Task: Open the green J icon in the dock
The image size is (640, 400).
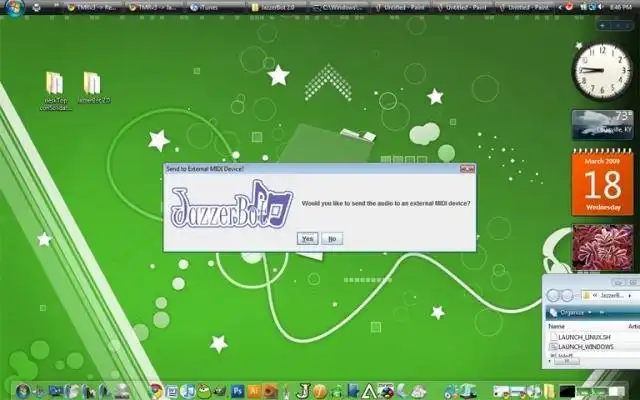Action: (303, 391)
